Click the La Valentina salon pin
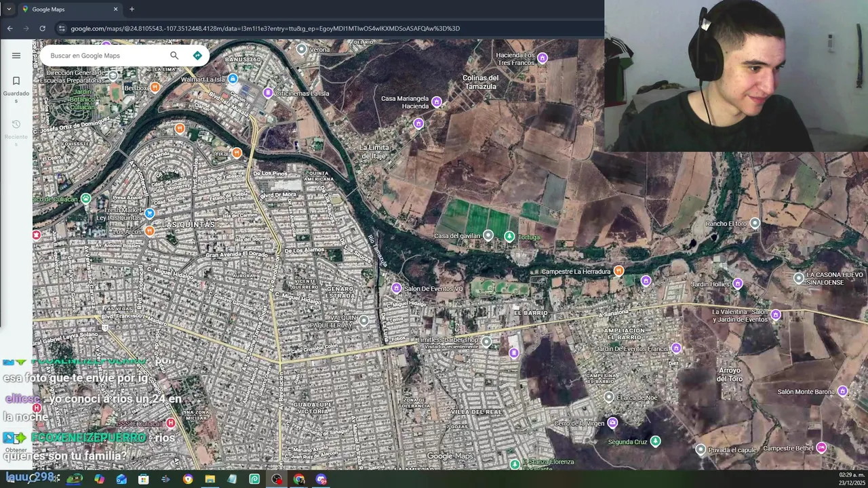The height and width of the screenshot is (488, 868). (x=776, y=314)
